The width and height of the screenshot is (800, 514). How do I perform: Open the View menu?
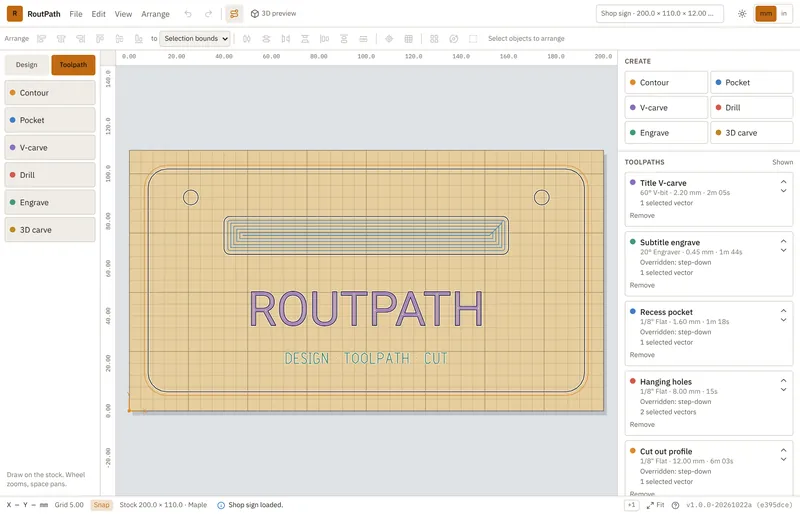(123, 14)
